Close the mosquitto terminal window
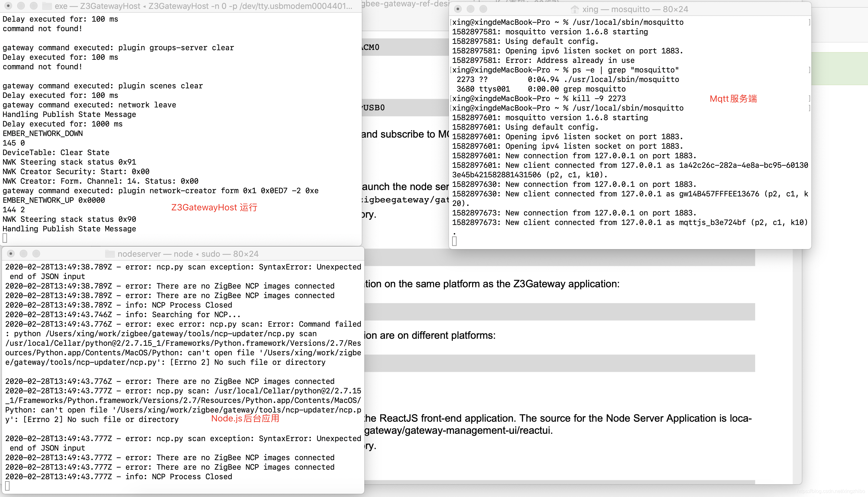868x497 pixels. click(458, 9)
